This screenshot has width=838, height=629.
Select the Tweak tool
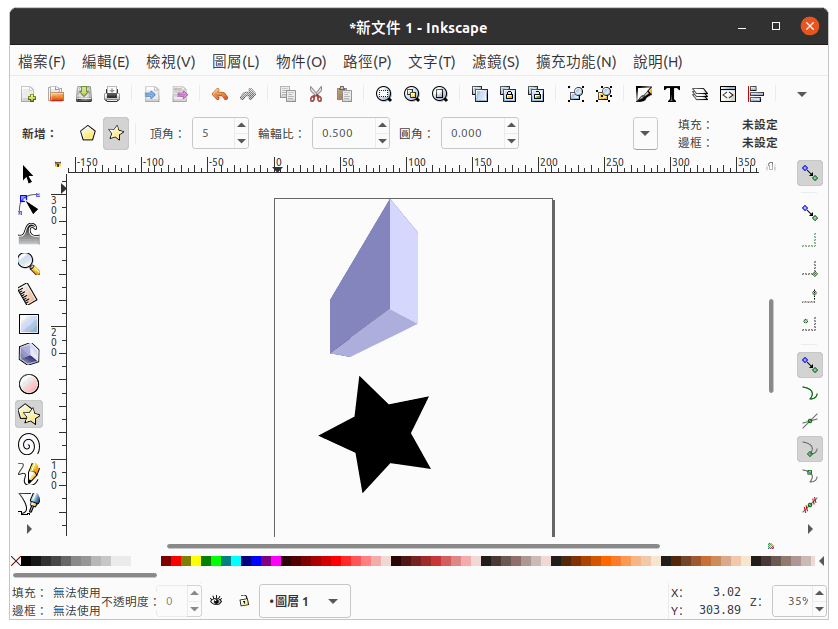click(29, 234)
